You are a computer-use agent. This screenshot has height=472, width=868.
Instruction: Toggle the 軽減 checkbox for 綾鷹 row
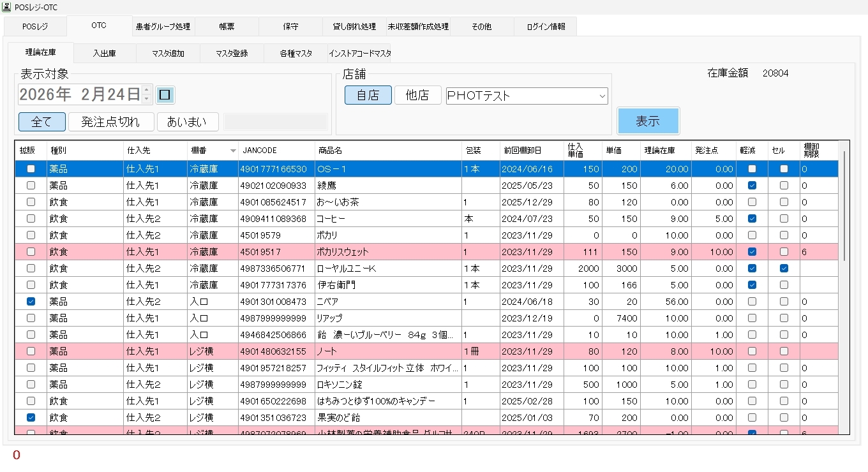tap(752, 186)
